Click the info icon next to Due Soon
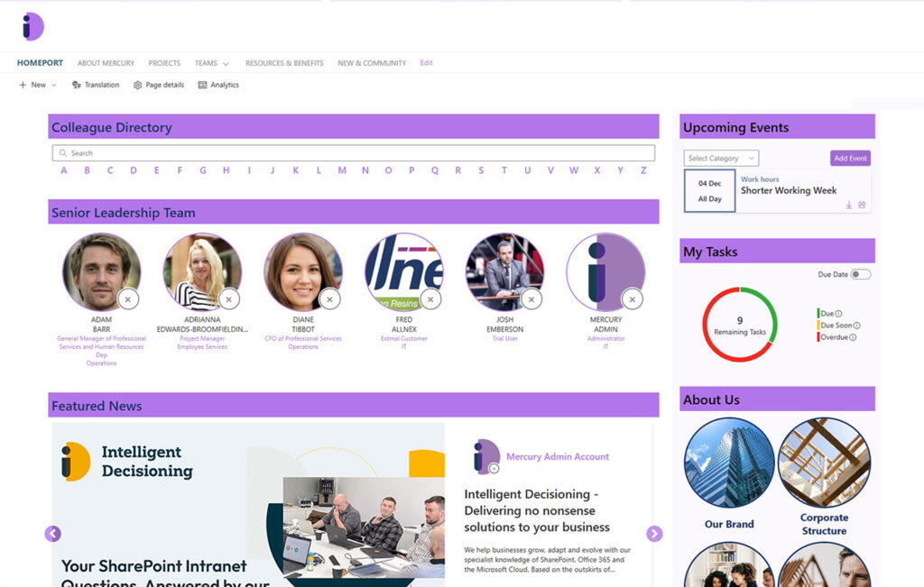 coord(857,326)
